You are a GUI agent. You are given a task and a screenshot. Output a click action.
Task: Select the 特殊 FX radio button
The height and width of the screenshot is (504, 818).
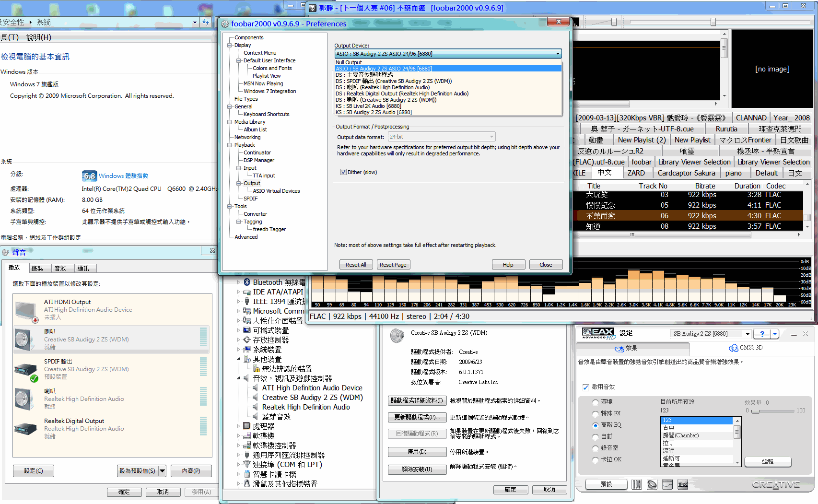pos(596,414)
